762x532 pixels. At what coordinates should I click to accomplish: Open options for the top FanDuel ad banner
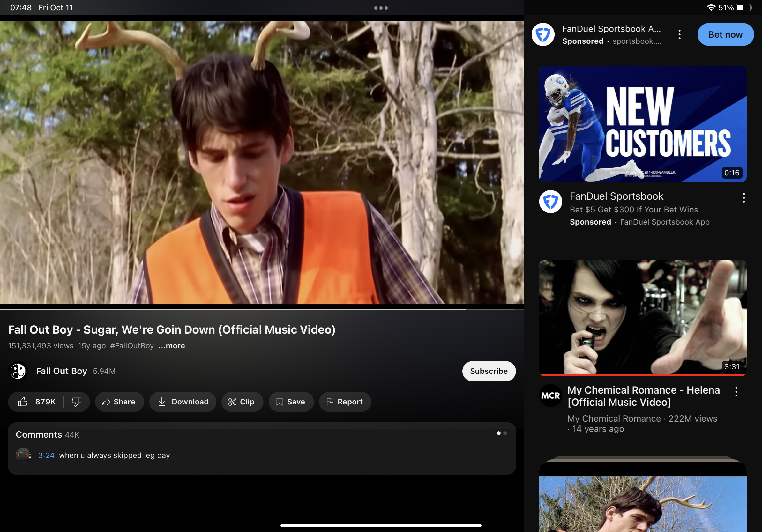(679, 34)
